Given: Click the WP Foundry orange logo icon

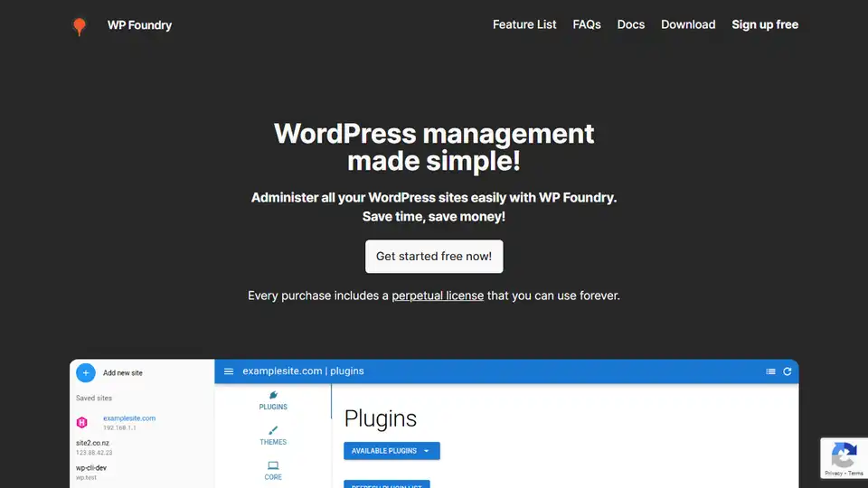Looking at the screenshot, I should (x=80, y=26).
